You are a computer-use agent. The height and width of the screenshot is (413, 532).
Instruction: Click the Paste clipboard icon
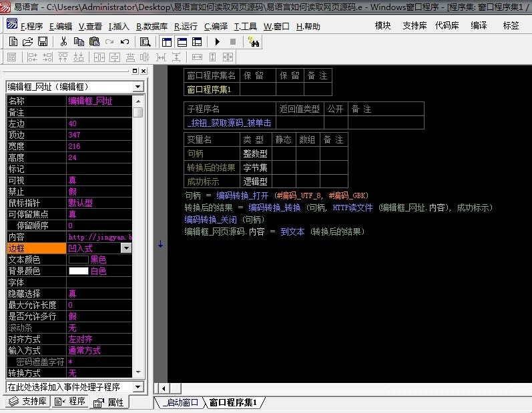94,41
